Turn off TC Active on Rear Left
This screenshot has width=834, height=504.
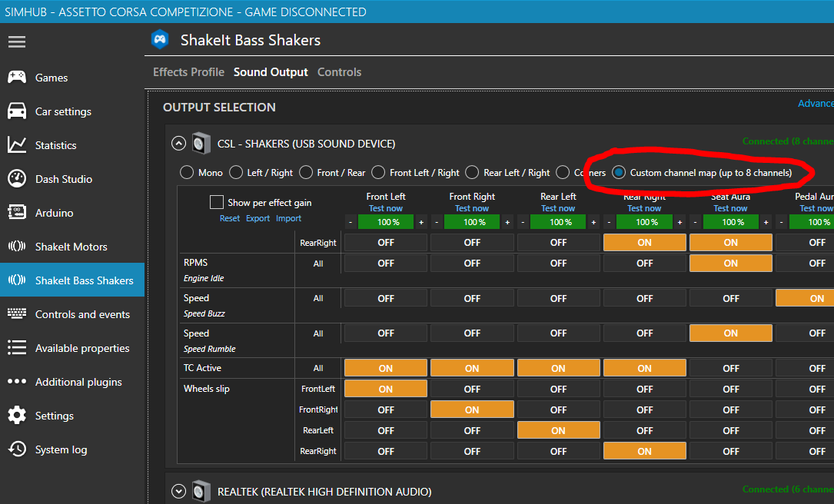[559, 368]
